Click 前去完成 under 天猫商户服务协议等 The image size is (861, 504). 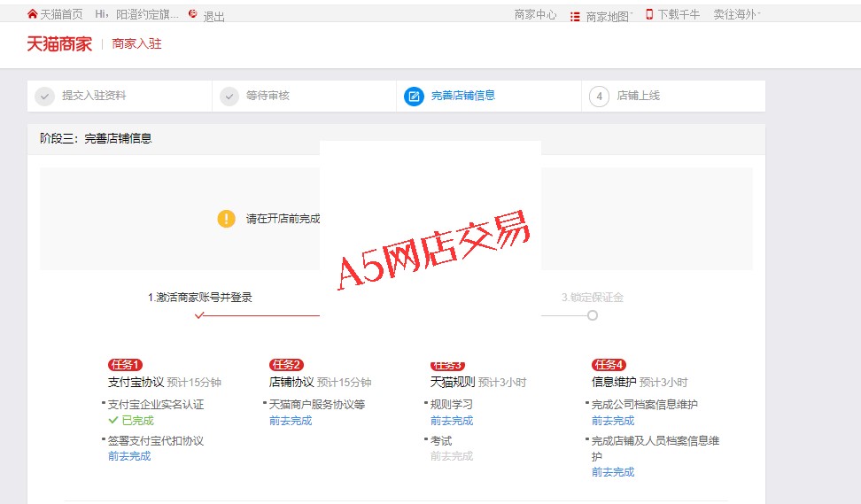coord(291,421)
